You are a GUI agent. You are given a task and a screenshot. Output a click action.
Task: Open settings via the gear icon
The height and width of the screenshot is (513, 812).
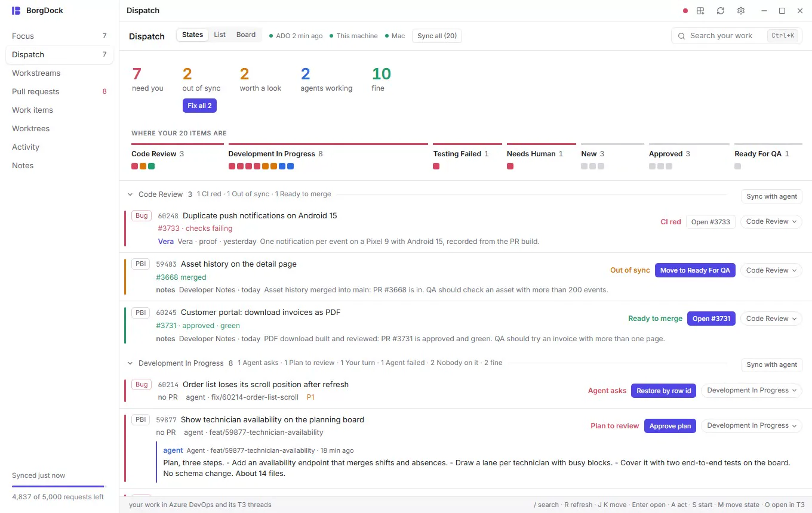pos(741,11)
